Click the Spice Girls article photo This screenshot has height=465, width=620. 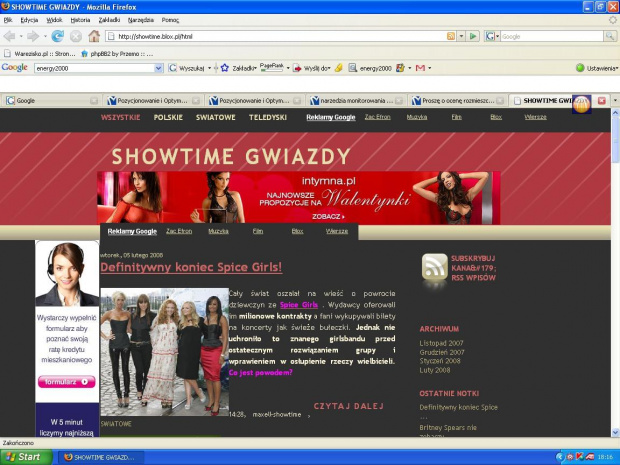(164, 352)
